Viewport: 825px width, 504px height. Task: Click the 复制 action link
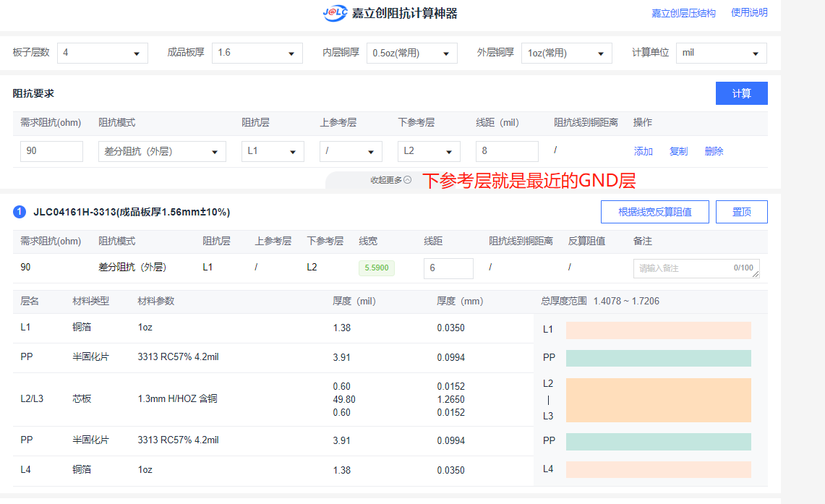pos(678,152)
